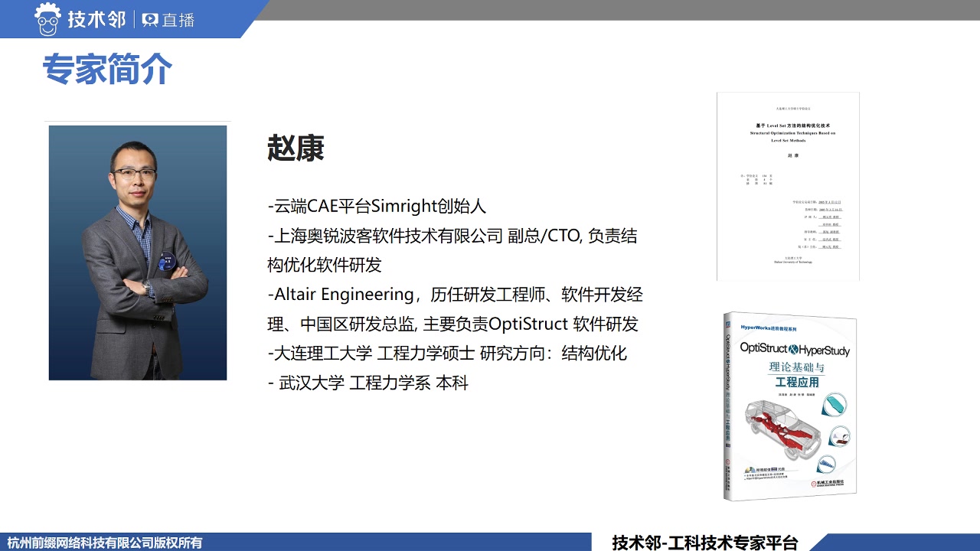This screenshot has height=551, width=980.
Task: Click the Altair Engineering line
Action: 455,295
